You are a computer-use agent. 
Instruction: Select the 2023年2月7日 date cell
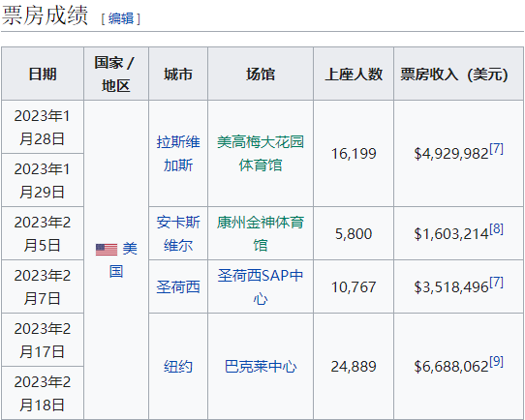tap(43, 286)
